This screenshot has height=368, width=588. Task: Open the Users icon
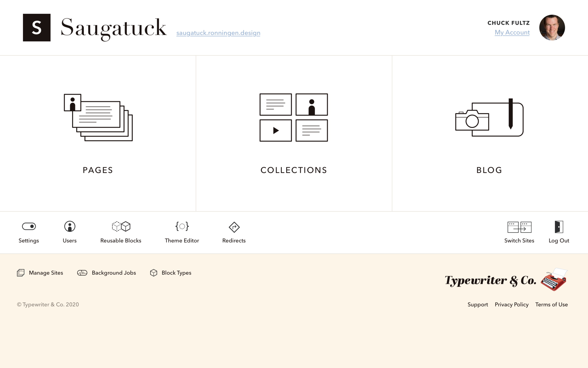click(x=70, y=226)
